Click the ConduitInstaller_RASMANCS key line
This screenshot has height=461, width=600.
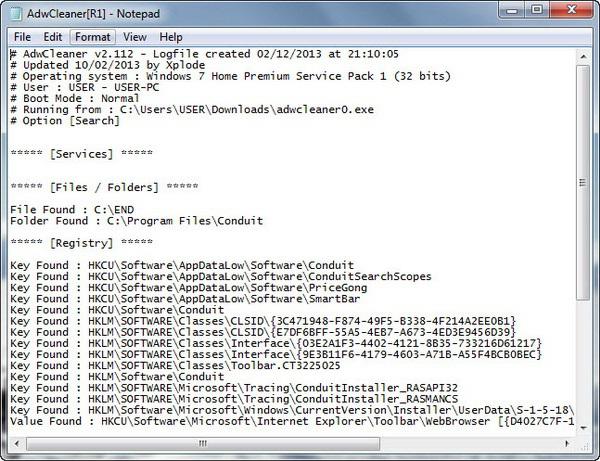(x=234, y=399)
